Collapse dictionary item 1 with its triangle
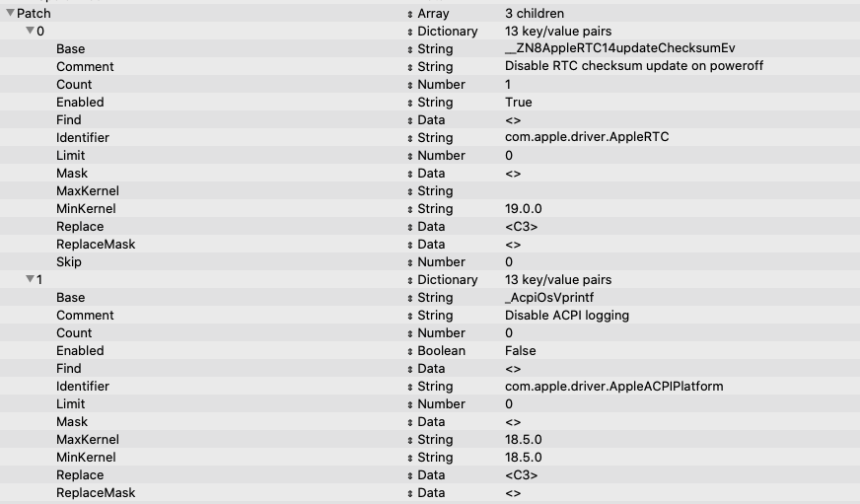 pyautogui.click(x=30, y=280)
